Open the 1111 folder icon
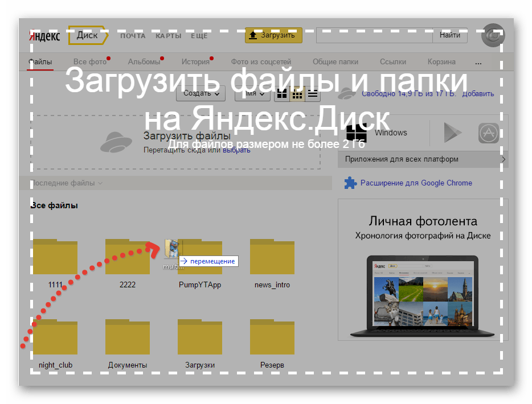 coord(55,257)
